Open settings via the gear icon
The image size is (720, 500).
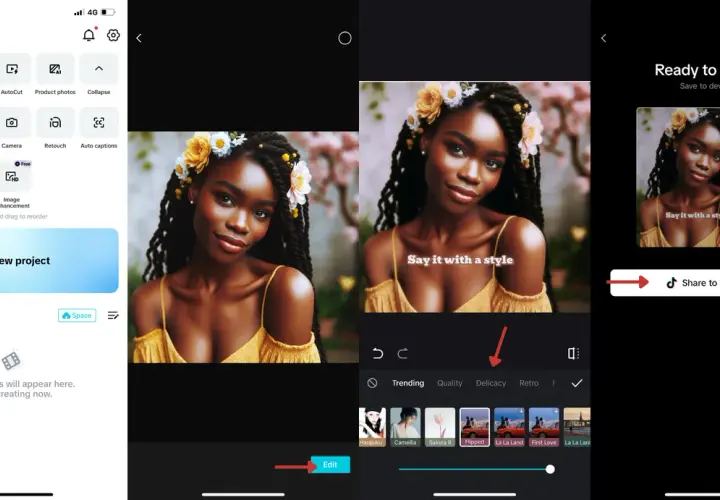click(x=113, y=35)
